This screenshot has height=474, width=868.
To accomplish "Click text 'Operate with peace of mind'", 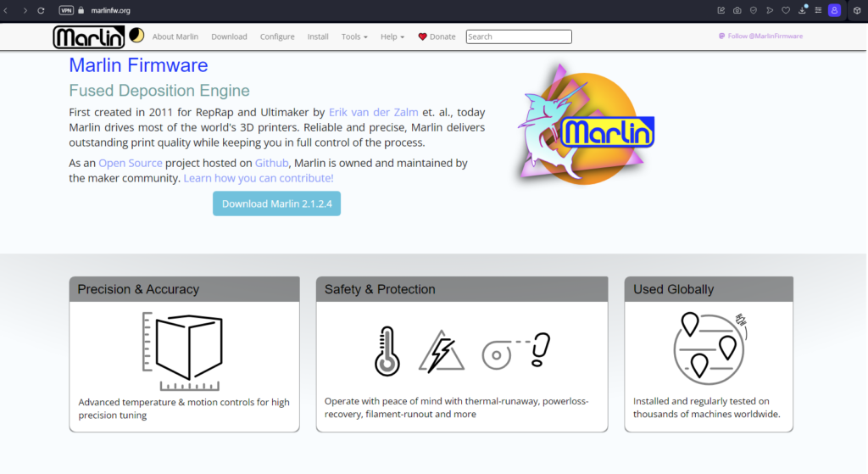I will (x=379, y=401).
